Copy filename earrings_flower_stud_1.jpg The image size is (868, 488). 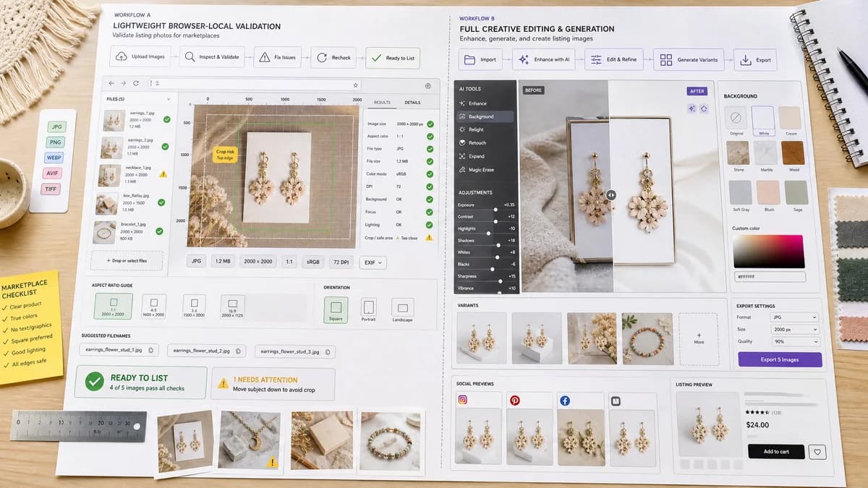point(150,350)
